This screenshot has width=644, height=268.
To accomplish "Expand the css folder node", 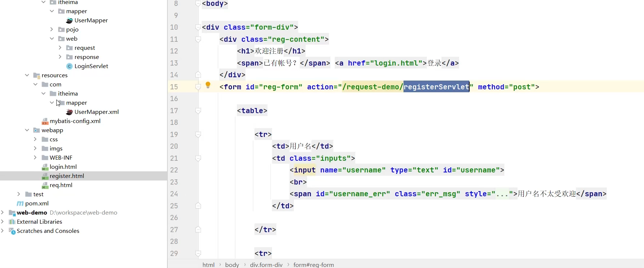I will point(35,139).
